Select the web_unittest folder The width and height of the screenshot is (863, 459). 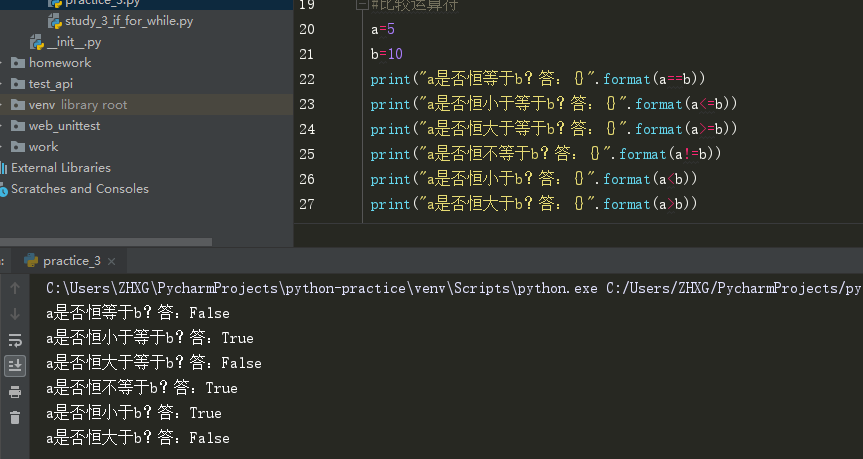tap(64, 125)
